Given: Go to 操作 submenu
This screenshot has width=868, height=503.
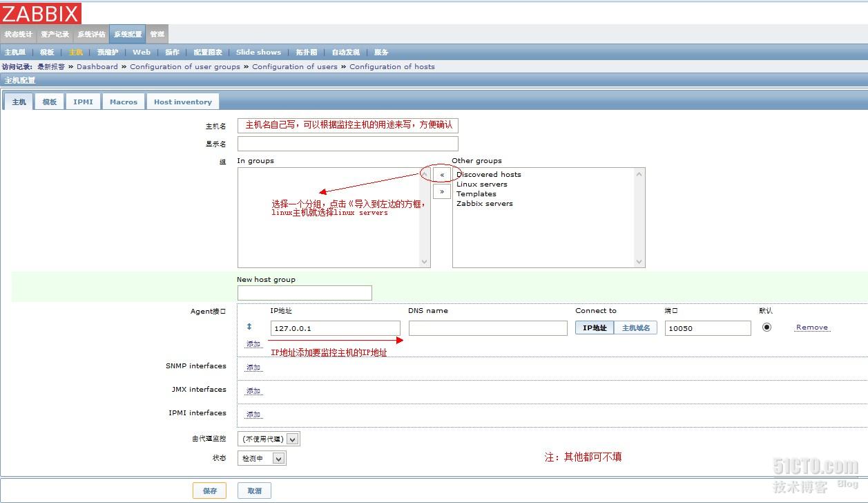Looking at the screenshot, I should [x=172, y=52].
